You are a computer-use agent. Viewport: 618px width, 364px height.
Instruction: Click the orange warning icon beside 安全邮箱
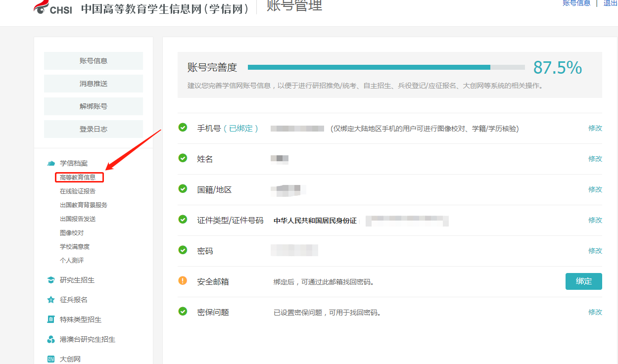pyautogui.click(x=183, y=281)
